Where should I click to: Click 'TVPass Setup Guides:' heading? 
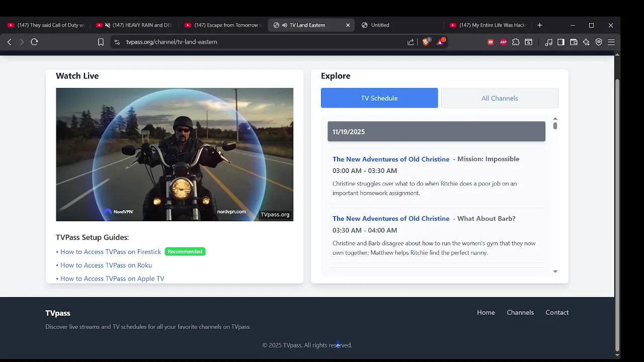[93, 237]
